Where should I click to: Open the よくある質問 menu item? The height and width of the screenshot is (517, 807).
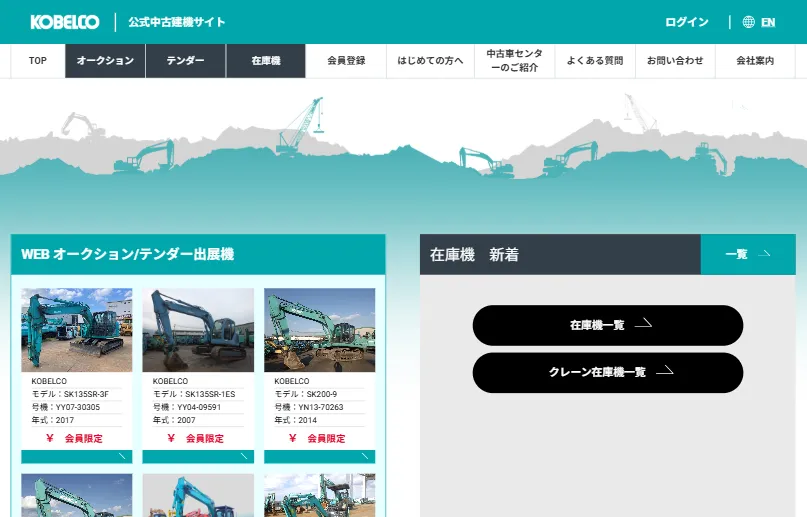click(595, 61)
